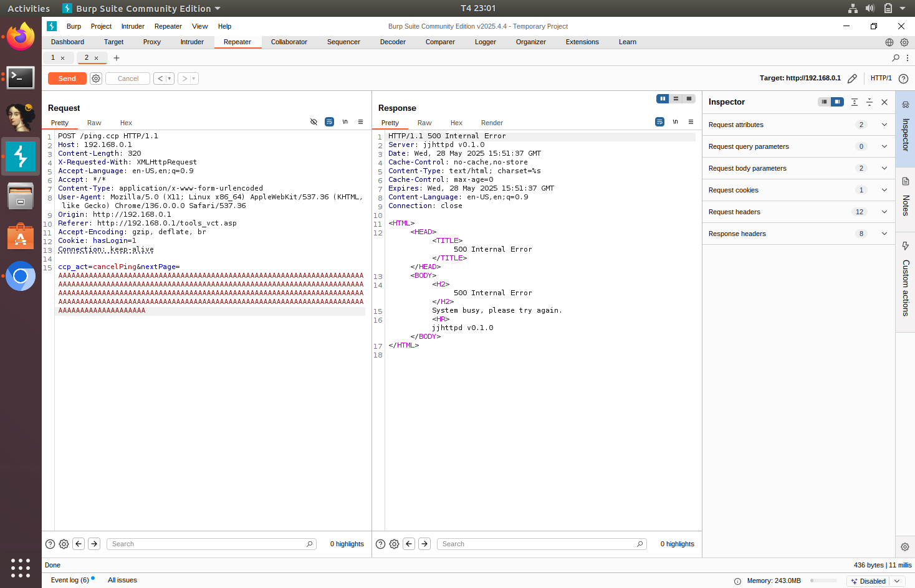The width and height of the screenshot is (915, 588).
Task: Focus the response search field
Action: [x=542, y=544]
